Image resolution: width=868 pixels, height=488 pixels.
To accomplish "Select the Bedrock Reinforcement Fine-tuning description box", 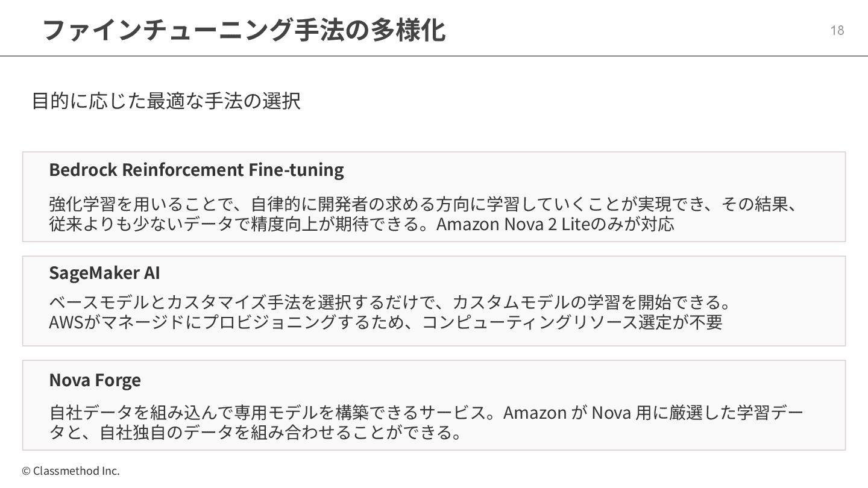I will pos(434,196).
